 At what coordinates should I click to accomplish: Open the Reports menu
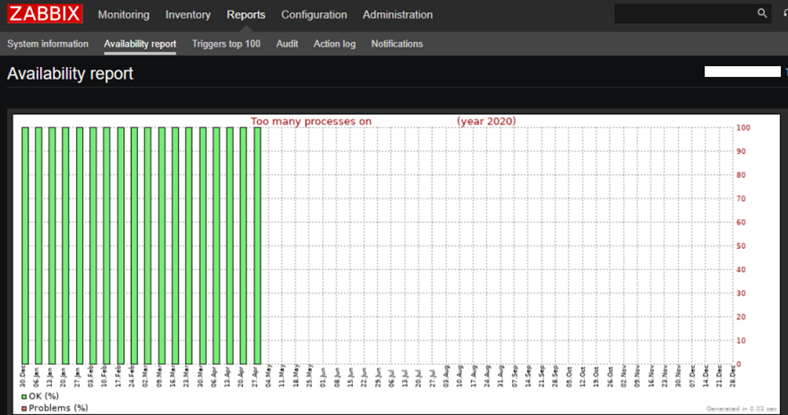point(246,15)
